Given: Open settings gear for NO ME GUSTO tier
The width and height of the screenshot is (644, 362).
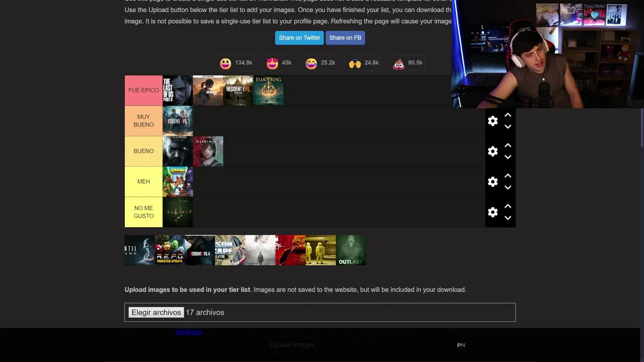Looking at the screenshot, I should (493, 212).
